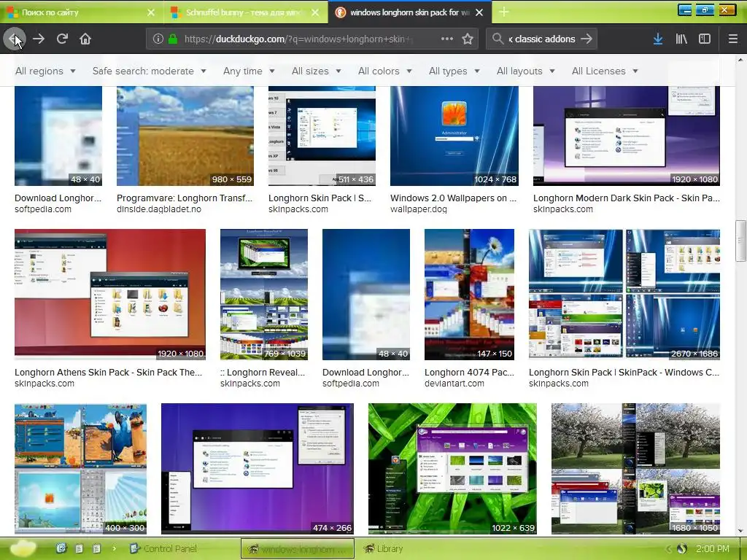Open the browser home page
The height and width of the screenshot is (560, 747).
click(85, 39)
